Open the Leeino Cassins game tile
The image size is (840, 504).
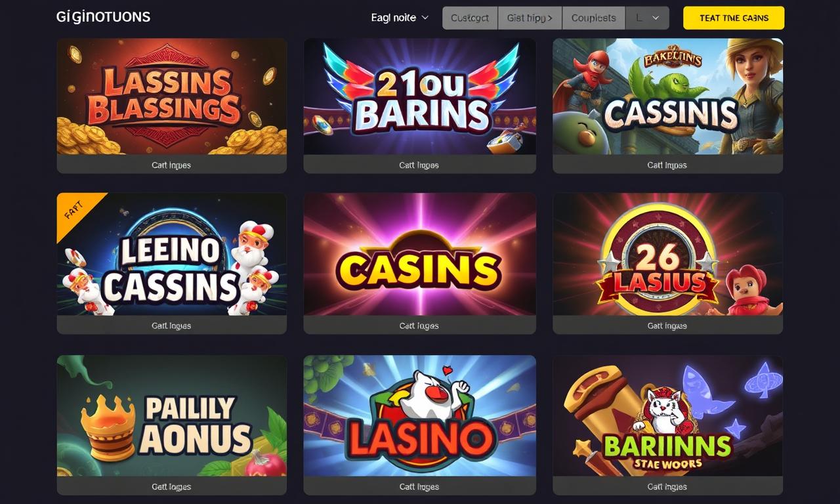pos(172,254)
